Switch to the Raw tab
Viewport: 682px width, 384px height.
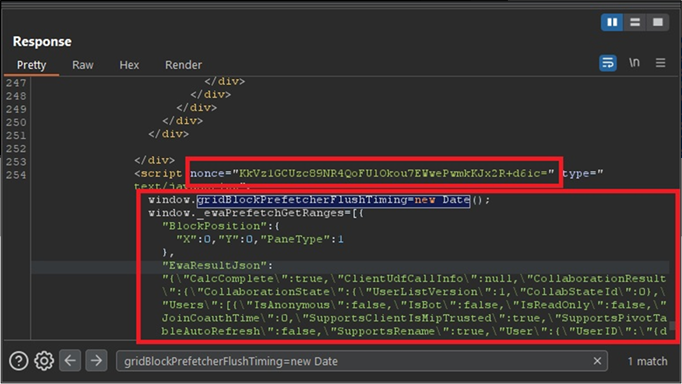click(x=83, y=65)
